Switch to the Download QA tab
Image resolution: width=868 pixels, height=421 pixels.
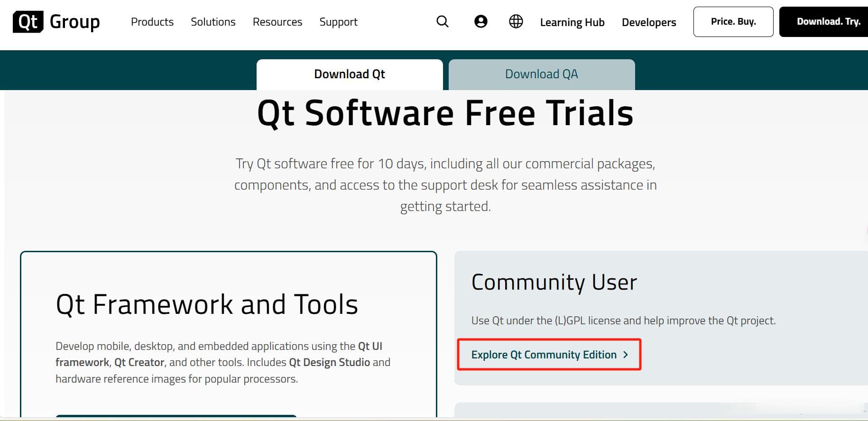click(x=542, y=74)
